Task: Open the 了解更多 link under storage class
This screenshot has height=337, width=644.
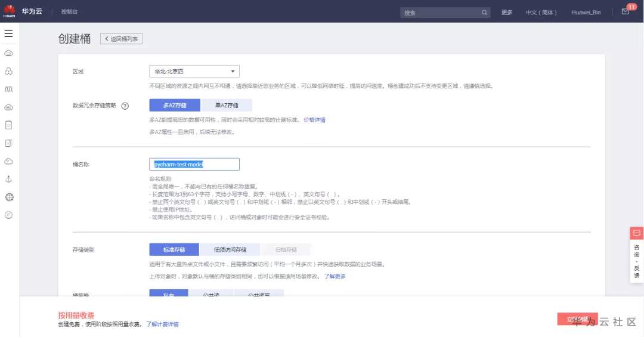Action: [335, 276]
